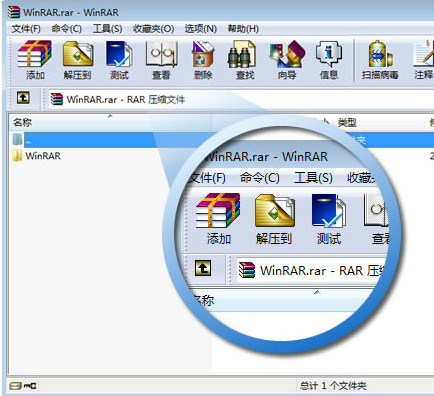
Task: Run the 测试 (Test) archive tool
Action: point(119,60)
